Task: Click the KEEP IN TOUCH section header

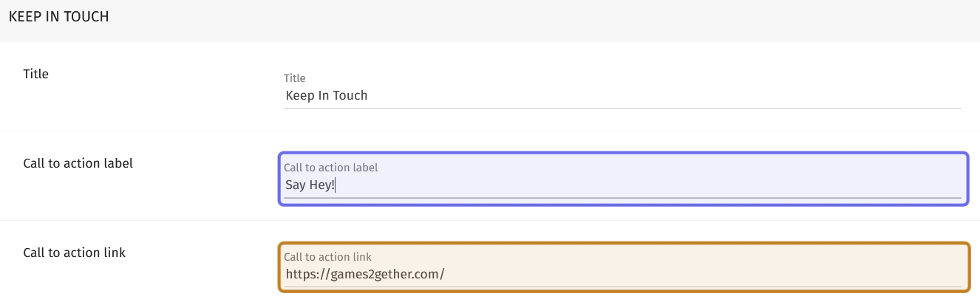Action: 59,16
